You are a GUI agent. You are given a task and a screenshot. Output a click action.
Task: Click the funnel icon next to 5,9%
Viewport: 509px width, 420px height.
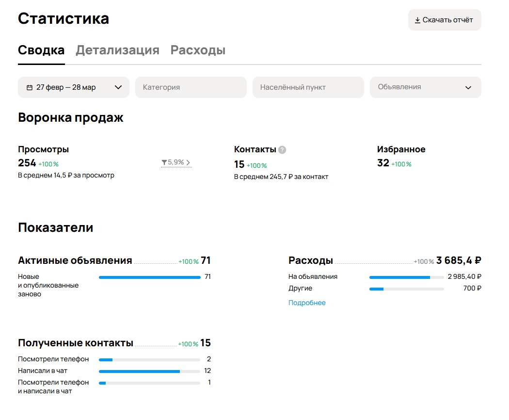[x=164, y=162]
